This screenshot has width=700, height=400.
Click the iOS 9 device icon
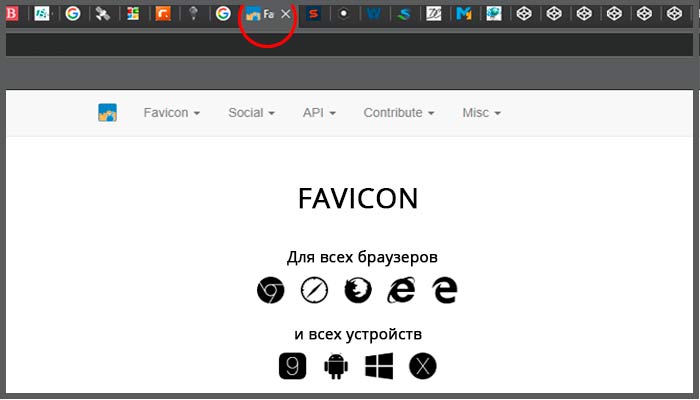[292, 366]
